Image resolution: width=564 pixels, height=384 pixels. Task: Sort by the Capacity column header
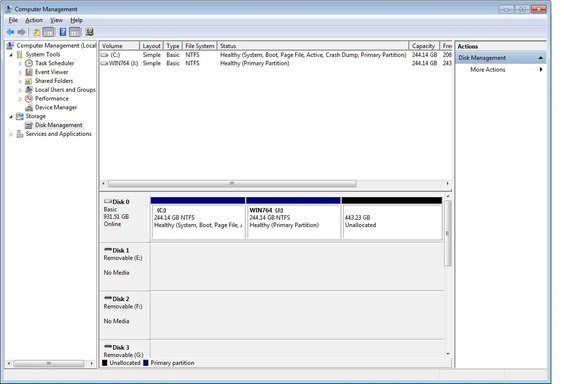click(x=424, y=46)
